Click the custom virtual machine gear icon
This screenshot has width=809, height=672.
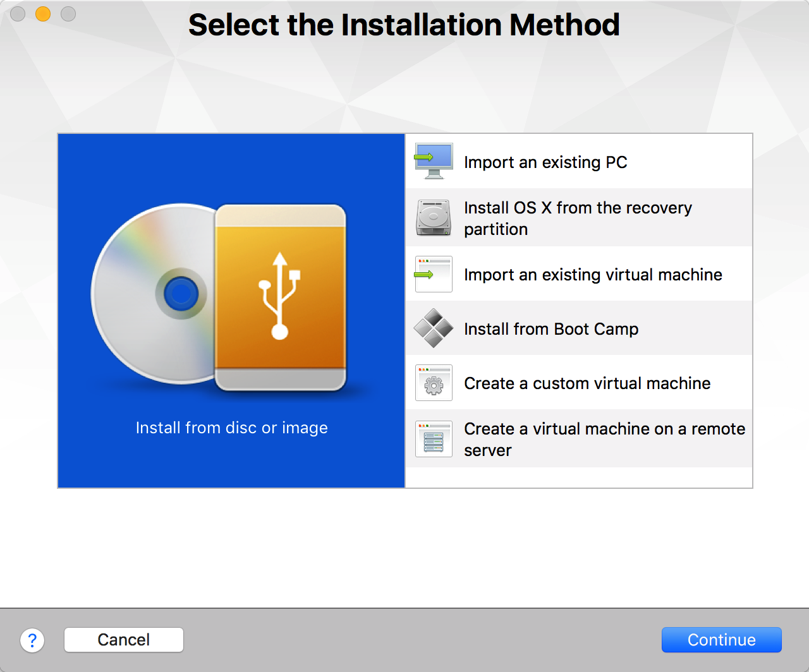pyautogui.click(x=434, y=383)
